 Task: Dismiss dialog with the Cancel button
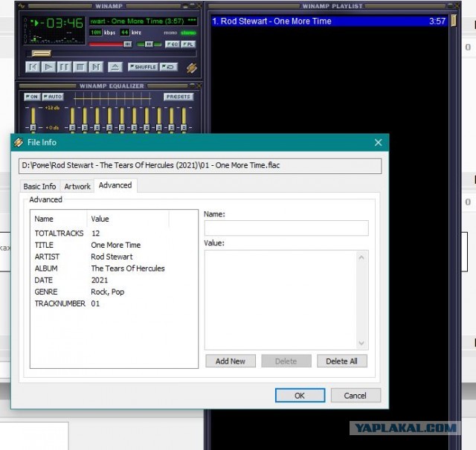356,396
